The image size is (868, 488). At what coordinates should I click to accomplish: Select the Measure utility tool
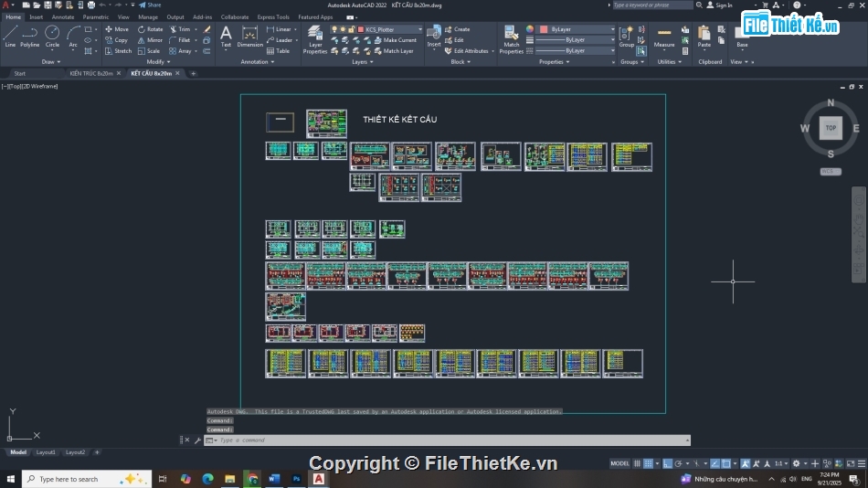tap(664, 37)
